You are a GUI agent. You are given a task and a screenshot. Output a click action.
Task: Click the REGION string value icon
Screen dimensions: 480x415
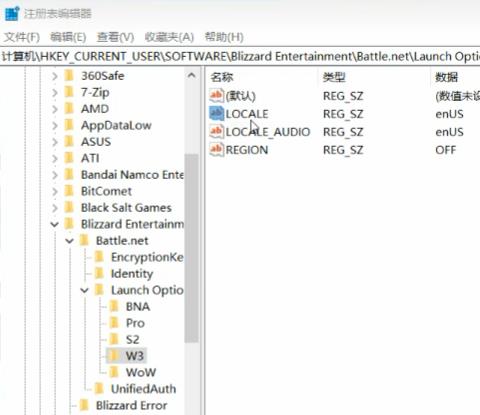pyautogui.click(x=216, y=150)
